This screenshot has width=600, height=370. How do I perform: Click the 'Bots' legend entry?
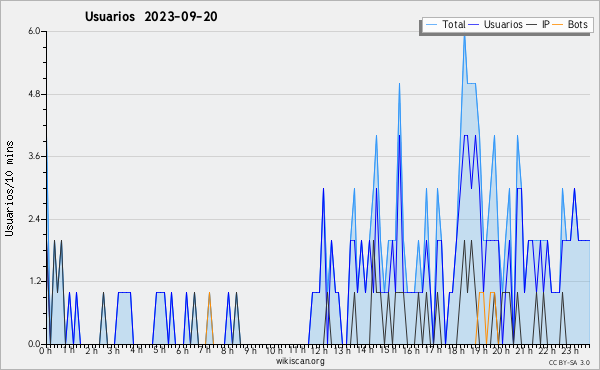(x=570, y=24)
